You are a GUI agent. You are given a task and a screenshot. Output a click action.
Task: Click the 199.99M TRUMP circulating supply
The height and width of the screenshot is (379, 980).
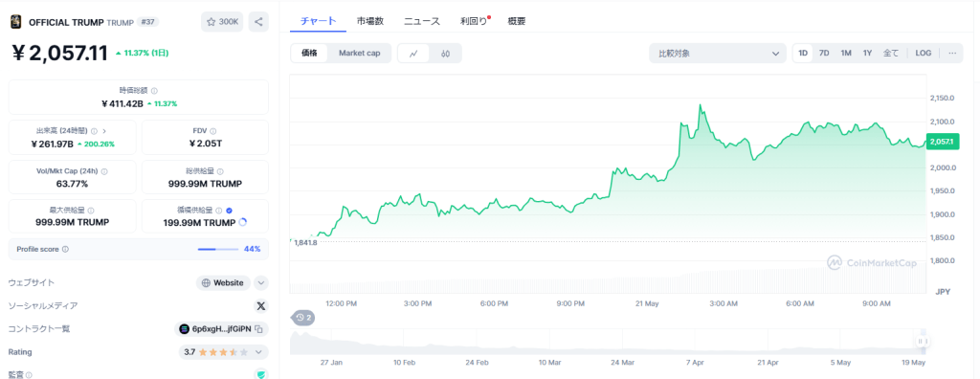pos(199,223)
